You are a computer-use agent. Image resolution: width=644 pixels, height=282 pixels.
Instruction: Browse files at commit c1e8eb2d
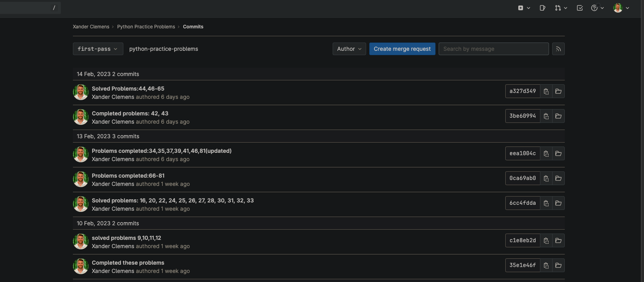click(x=558, y=241)
